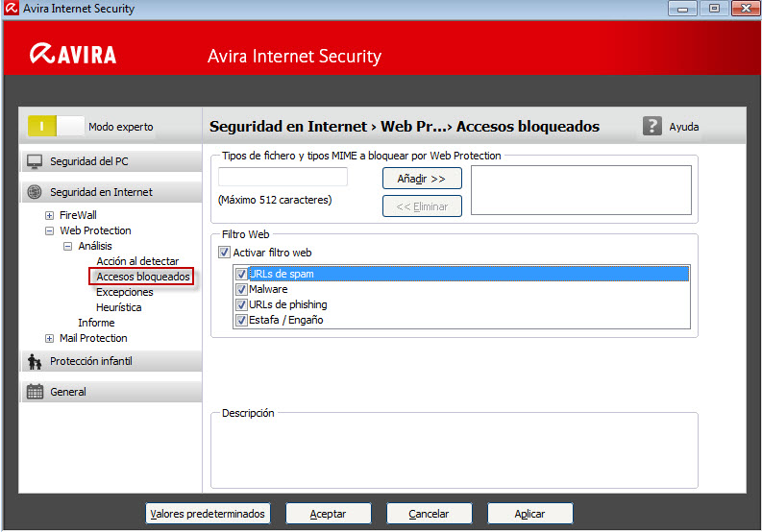The image size is (762, 532).
Task: Click the family icon beside Protección infantil
Action: tap(35, 361)
